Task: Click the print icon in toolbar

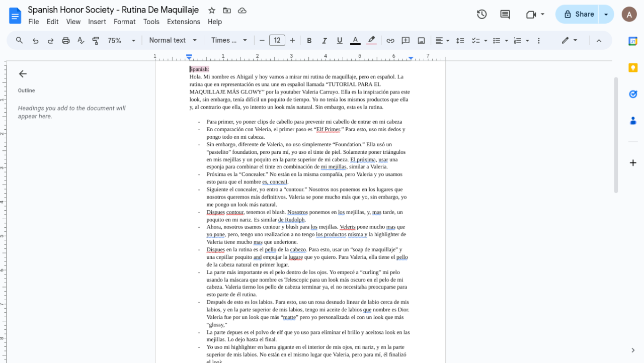Action: (x=65, y=41)
